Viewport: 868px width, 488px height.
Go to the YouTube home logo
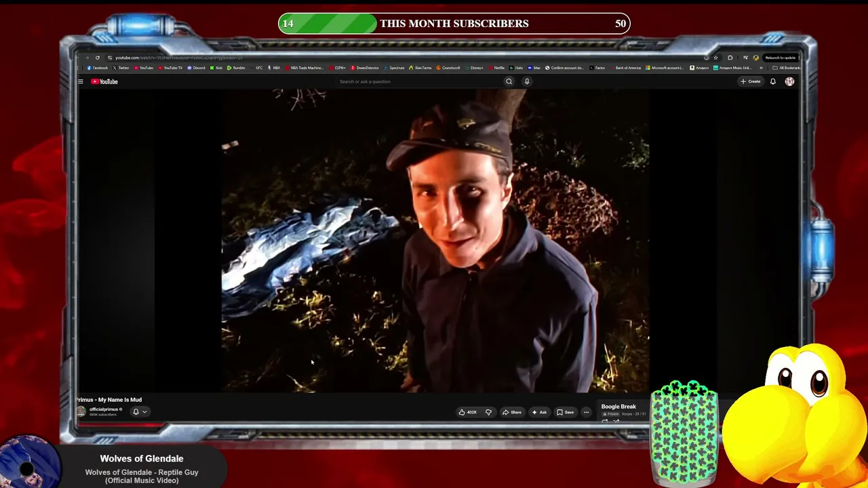click(x=104, y=81)
